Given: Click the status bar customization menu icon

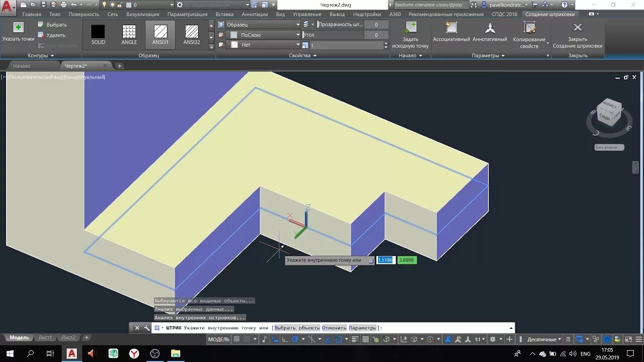Looking at the screenshot, I should 639,339.
